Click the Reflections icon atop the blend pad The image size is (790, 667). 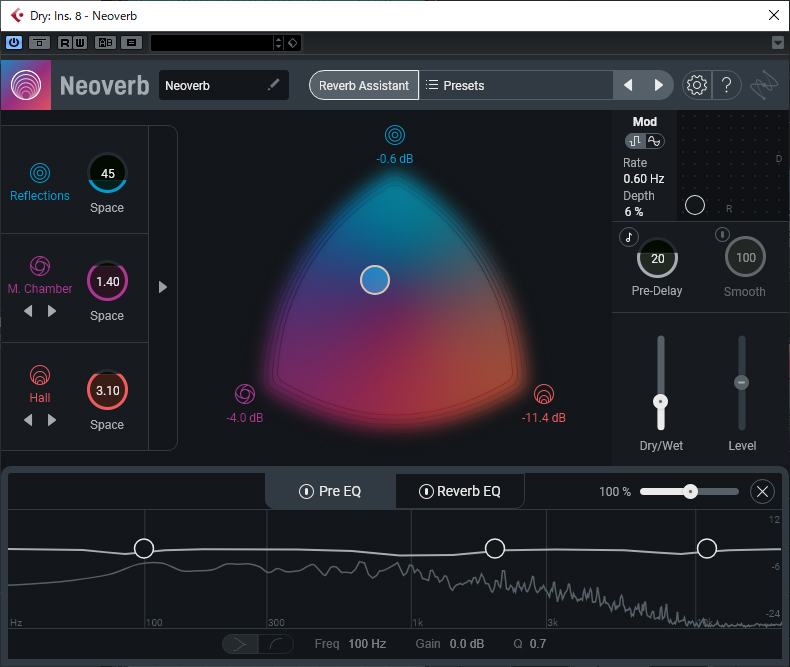(x=395, y=135)
